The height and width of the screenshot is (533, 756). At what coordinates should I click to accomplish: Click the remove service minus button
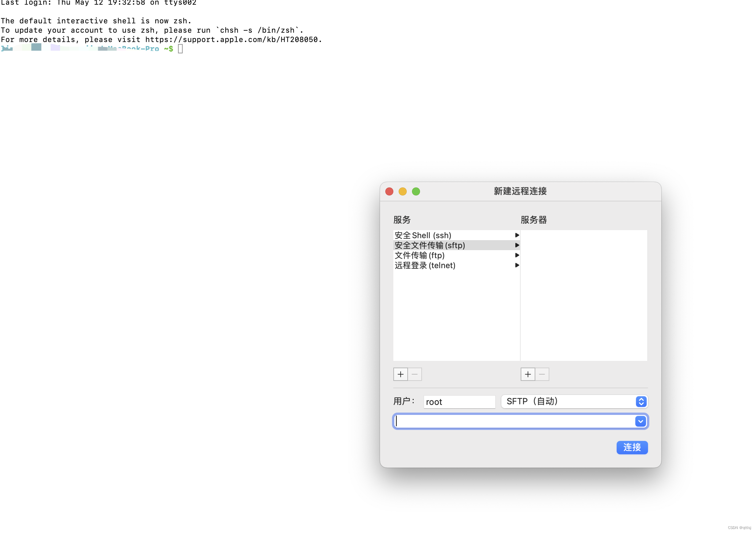pyautogui.click(x=415, y=374)
